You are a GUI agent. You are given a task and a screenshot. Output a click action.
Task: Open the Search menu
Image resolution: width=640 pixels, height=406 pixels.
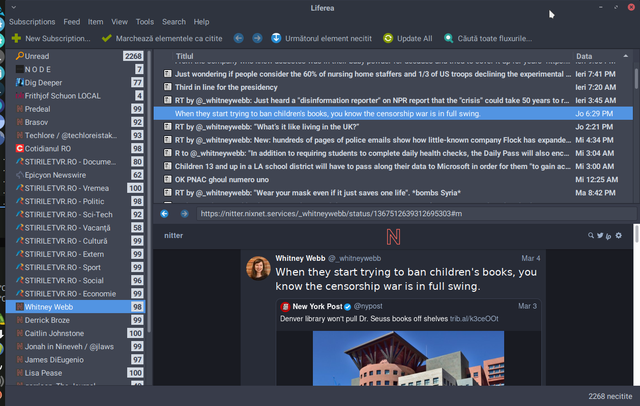(x=174, y=22)
